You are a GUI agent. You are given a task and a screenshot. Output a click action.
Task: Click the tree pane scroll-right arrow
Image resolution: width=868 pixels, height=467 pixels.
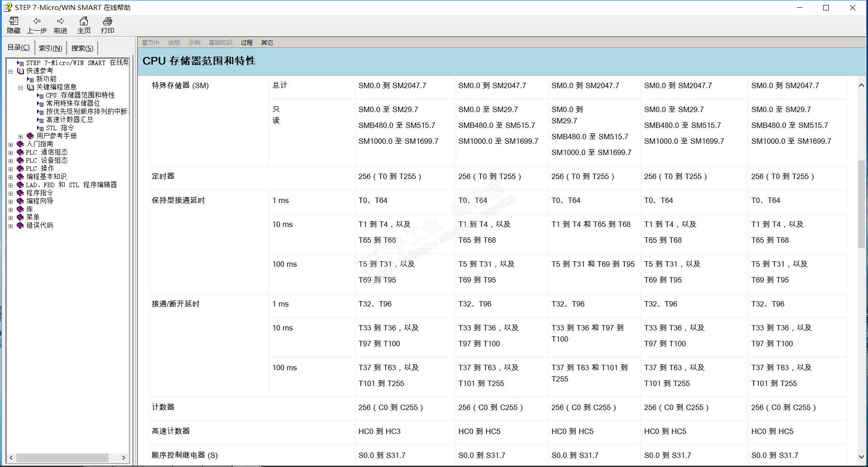point(123,458)
